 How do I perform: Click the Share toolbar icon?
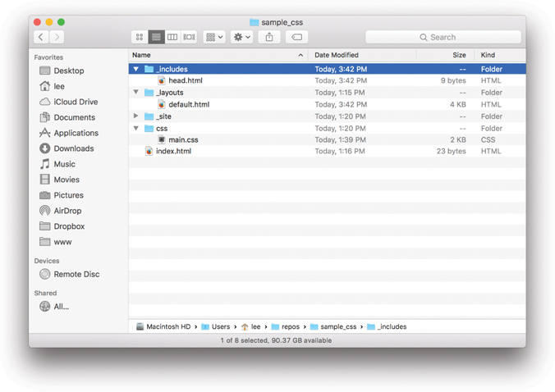click(269, 37)
